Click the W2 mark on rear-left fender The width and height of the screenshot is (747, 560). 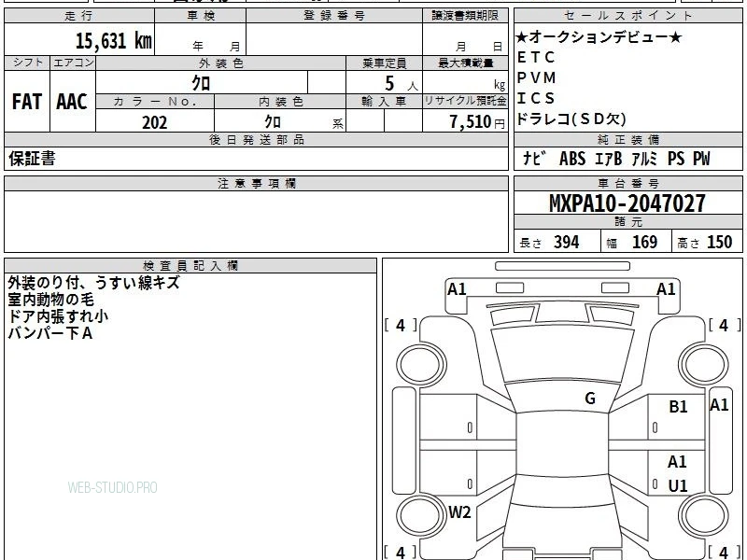click(x=459, y=511)
